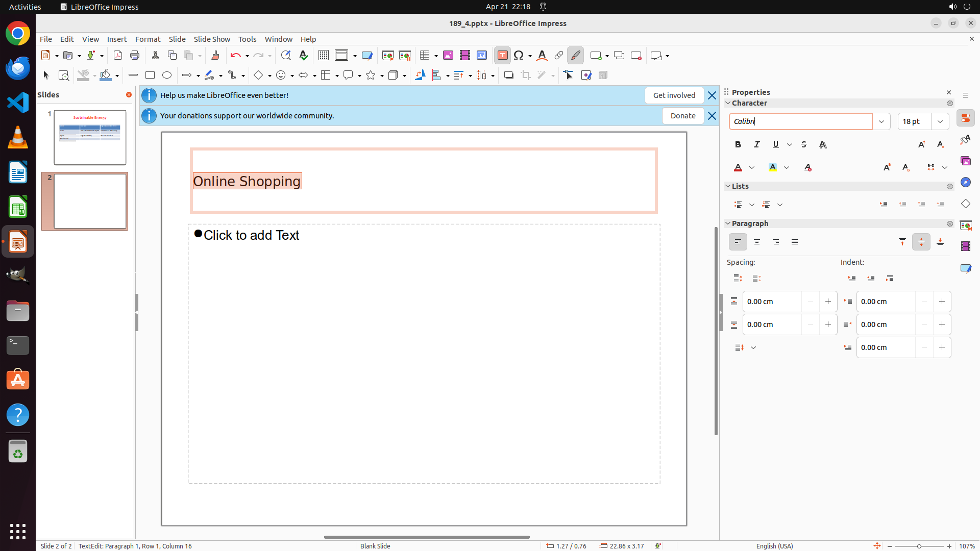Click the Export as PDF icon
This screenshot has height=551, width=980.
click(118, 56)
